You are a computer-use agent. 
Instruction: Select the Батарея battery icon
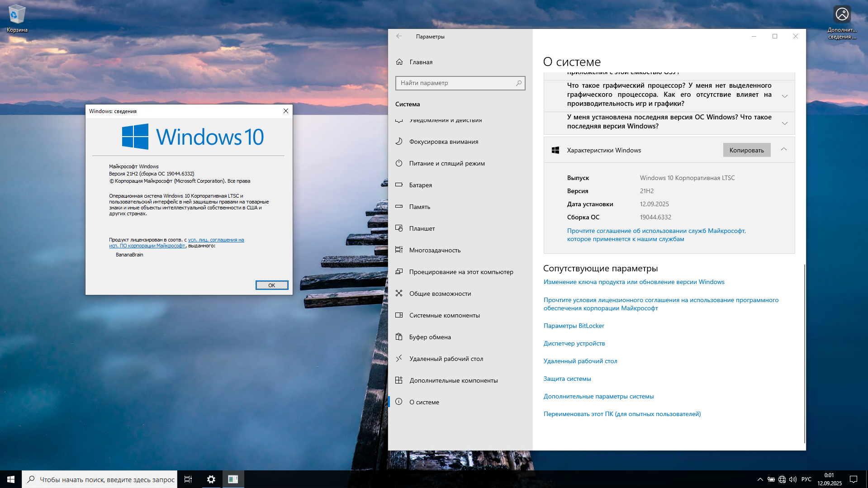399,185
